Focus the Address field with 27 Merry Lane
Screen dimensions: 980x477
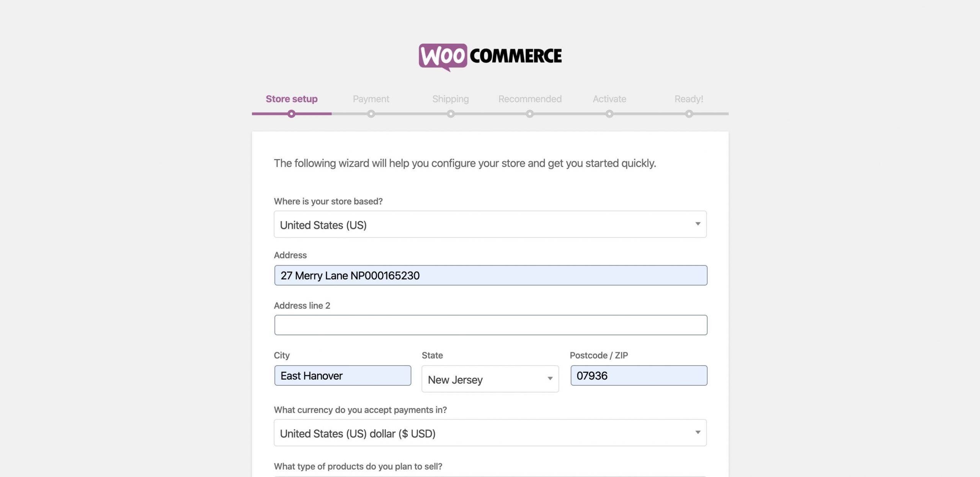tap(491, 275)
